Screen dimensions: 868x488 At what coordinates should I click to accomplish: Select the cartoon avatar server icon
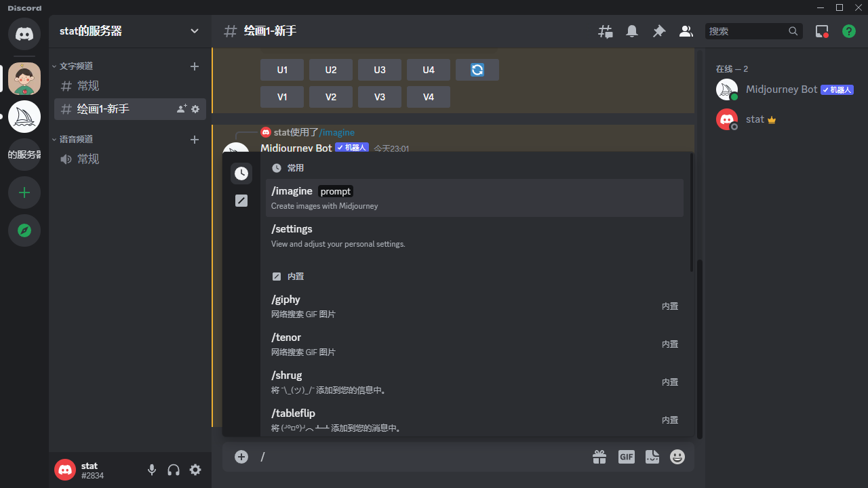click(x=24, y=79)
